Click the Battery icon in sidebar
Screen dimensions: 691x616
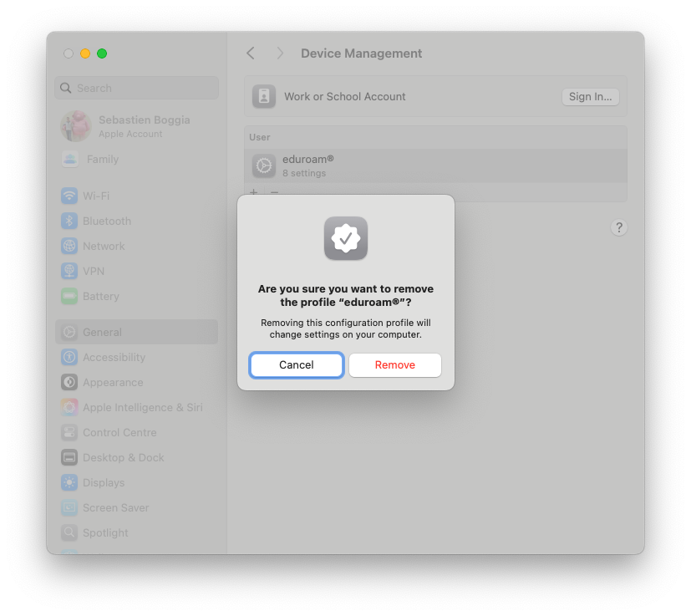(x=69, y=296)
